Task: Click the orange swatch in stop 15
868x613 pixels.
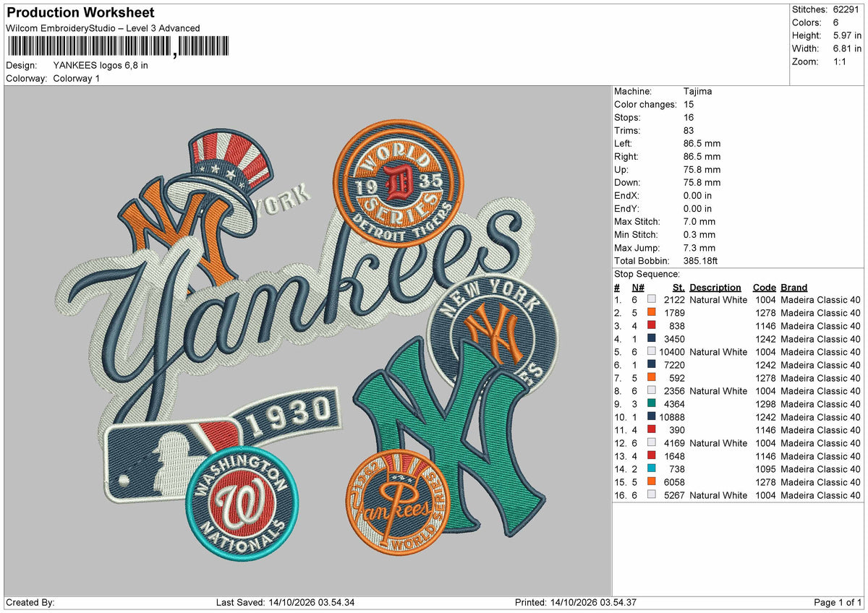Action: tap(652, 482)
